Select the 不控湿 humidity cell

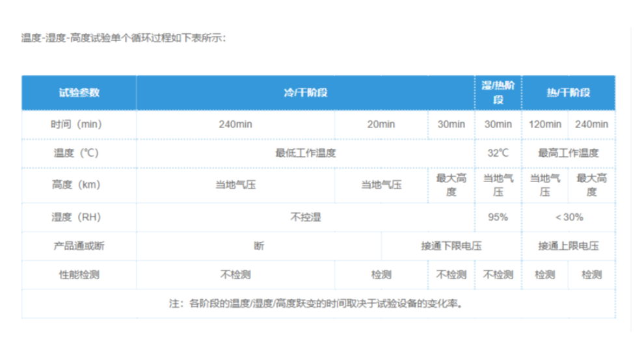click(x=305, y=217)
